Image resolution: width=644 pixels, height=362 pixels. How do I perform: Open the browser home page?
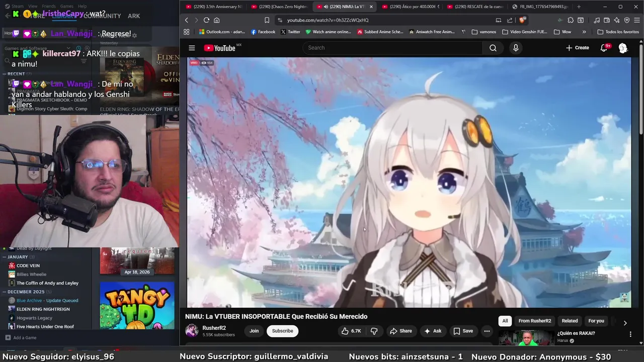217,20
